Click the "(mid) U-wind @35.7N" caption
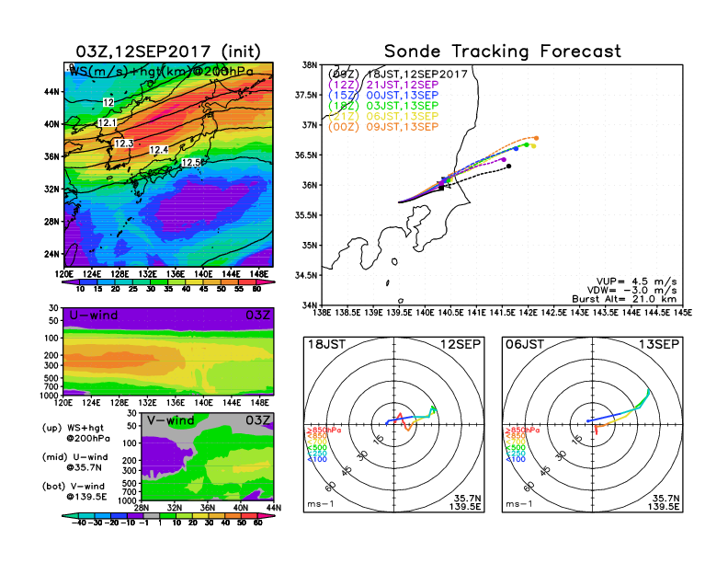 click(x=74, y=462)
